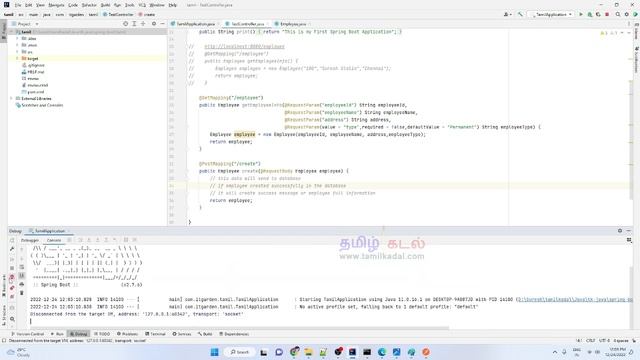Image resolution: width=640 pixels, height=360 pixels.
Task: Open the Help menu
Action: tap(173, 5)
